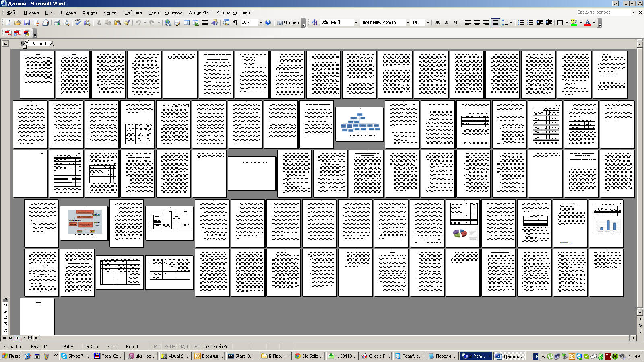Select the page thumbnail with blue org chart

[x=359, y=124]
